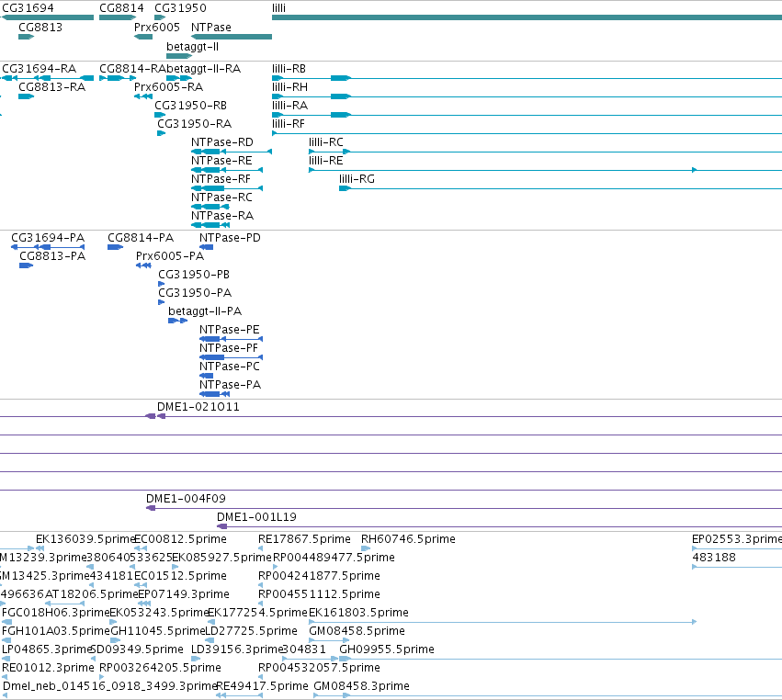This screenshot has width=782, height=700.
Task: Click the NTPase-RA transcript label
Action: pos(222,215)
